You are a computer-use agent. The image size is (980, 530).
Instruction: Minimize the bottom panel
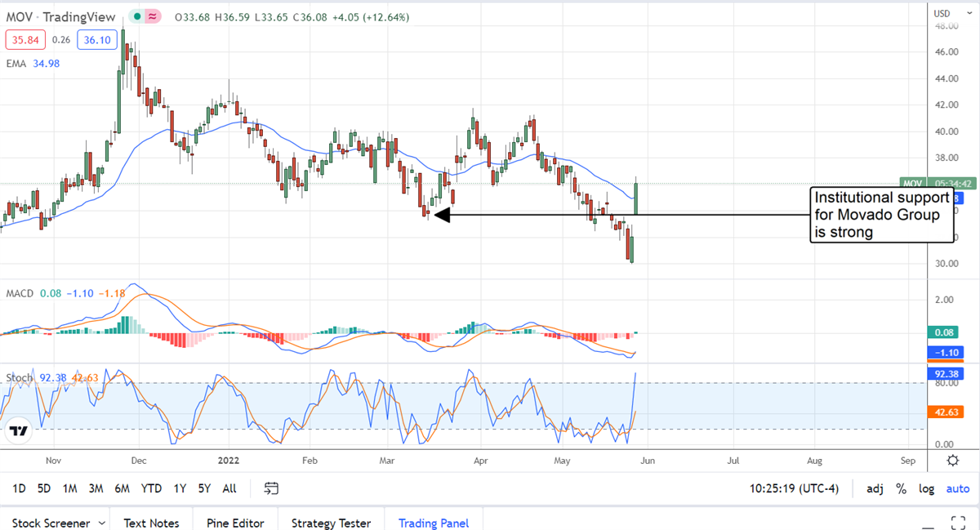929,523
